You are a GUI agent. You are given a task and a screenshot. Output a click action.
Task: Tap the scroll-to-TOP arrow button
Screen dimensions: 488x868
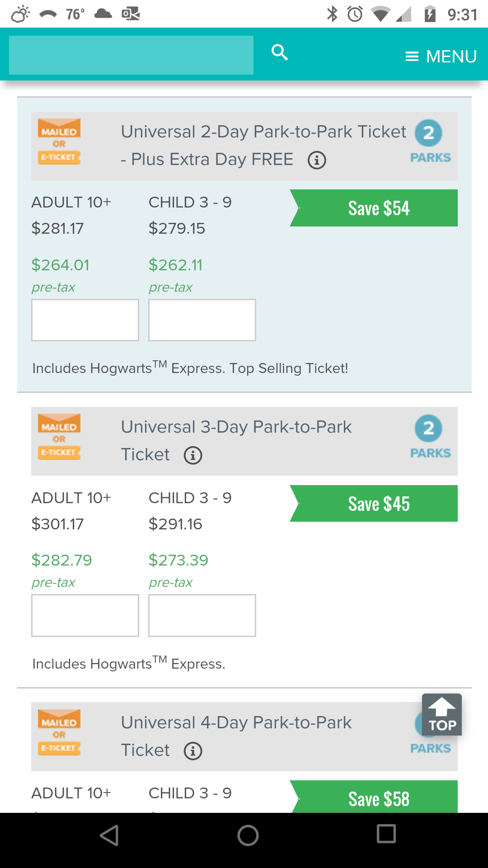441,714
